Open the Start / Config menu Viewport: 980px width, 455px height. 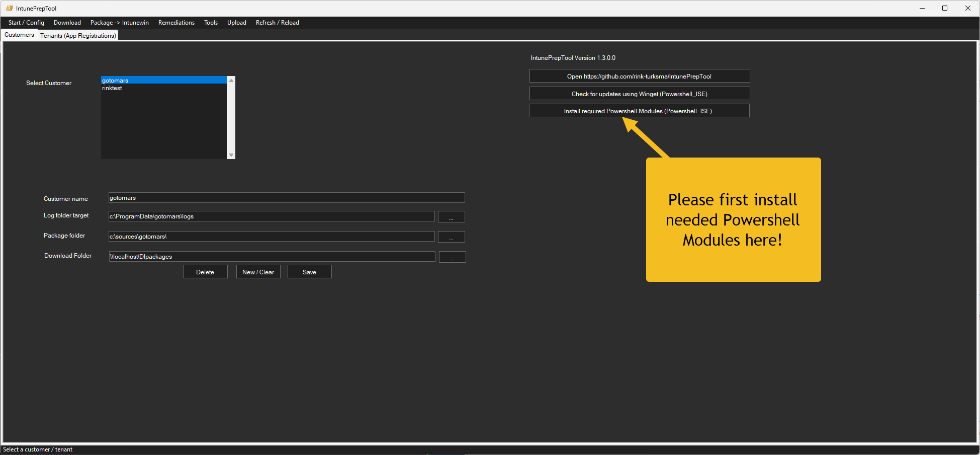[26, 23]
